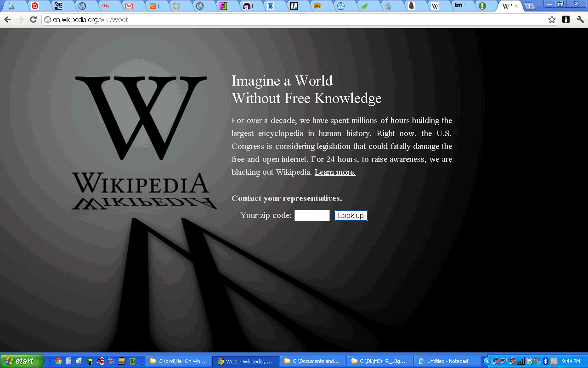Viewport: 588px width, 368px height.
Task: Click the zip code input field
Action: coord(312,215)
